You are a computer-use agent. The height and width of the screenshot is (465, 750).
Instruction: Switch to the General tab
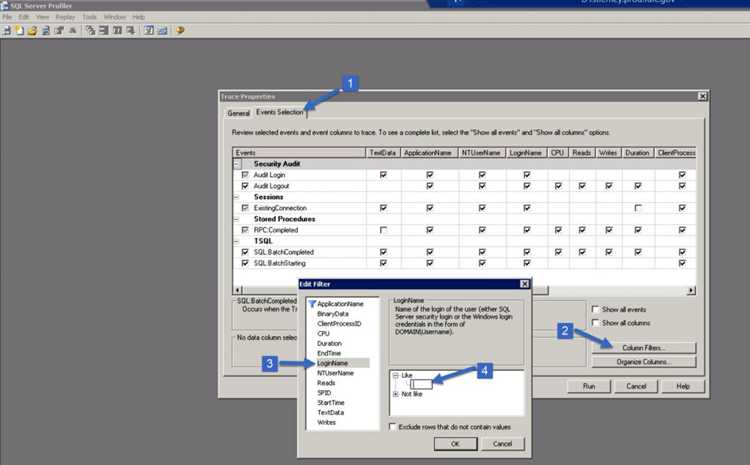238,113
